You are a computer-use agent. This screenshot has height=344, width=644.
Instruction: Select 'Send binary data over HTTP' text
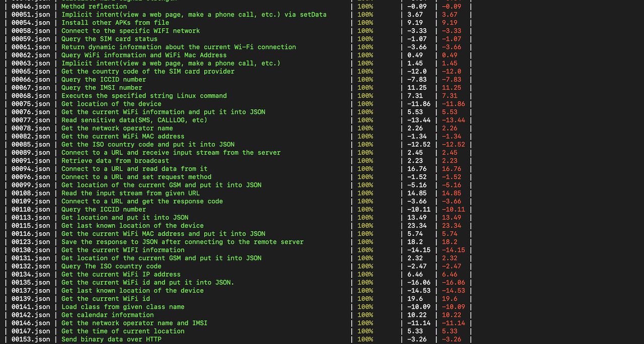coord(111,339)
